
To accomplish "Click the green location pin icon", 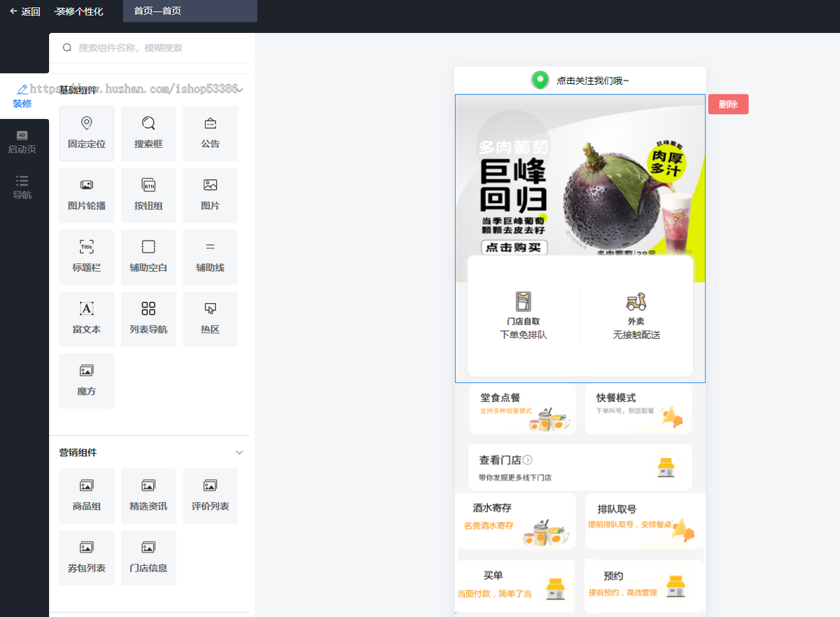I will tap(540, 81).
